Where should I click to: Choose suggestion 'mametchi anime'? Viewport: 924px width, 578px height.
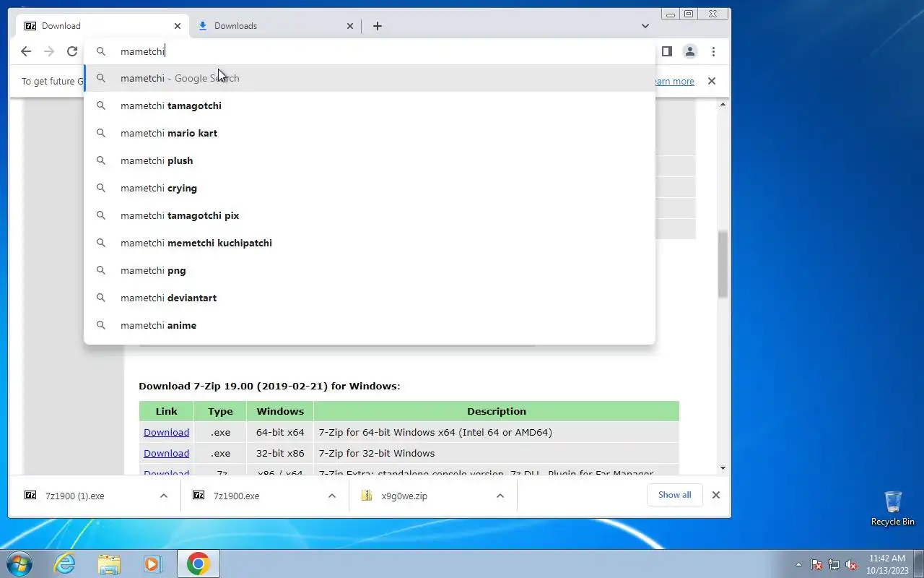coord(370,325)
